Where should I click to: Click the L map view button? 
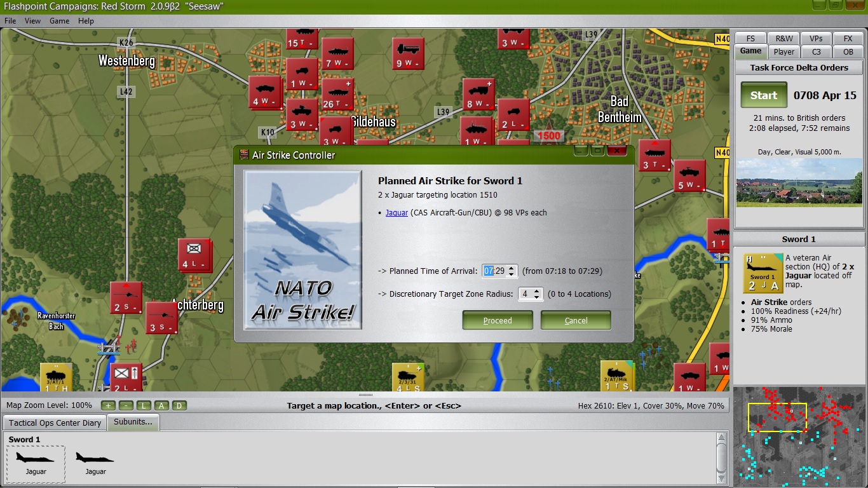(144, 405)
